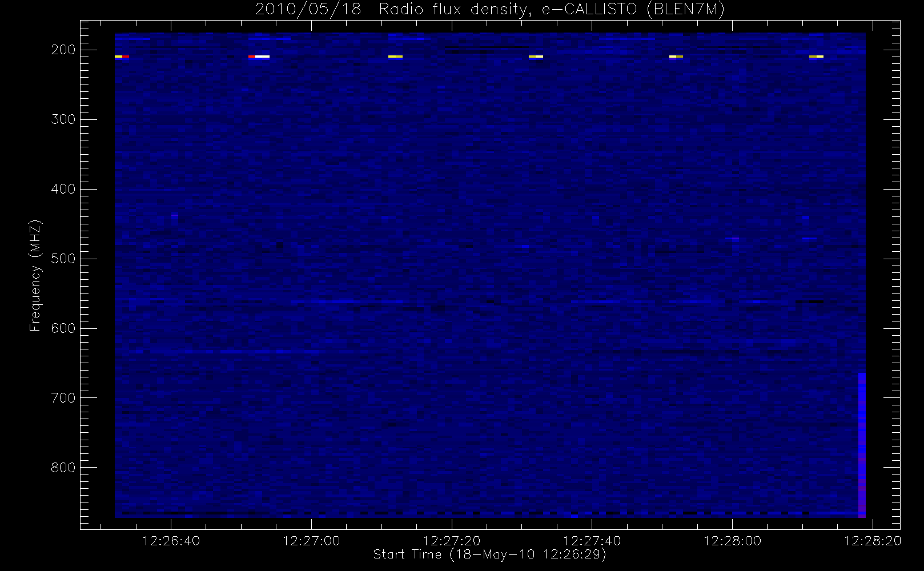Click the bright purple vertical strip at right edge
The height and width of the screenshot is (571, 924).
pyautogui.click(x=862, y=445)
